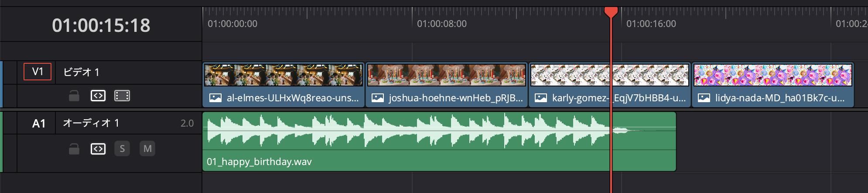868x193 pixels.
Task: Toggle the V1 destination control
Action: tap(38, 72)
